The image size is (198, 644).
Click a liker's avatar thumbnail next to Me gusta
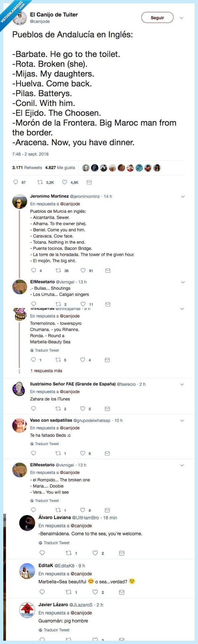tap(86, 168)
